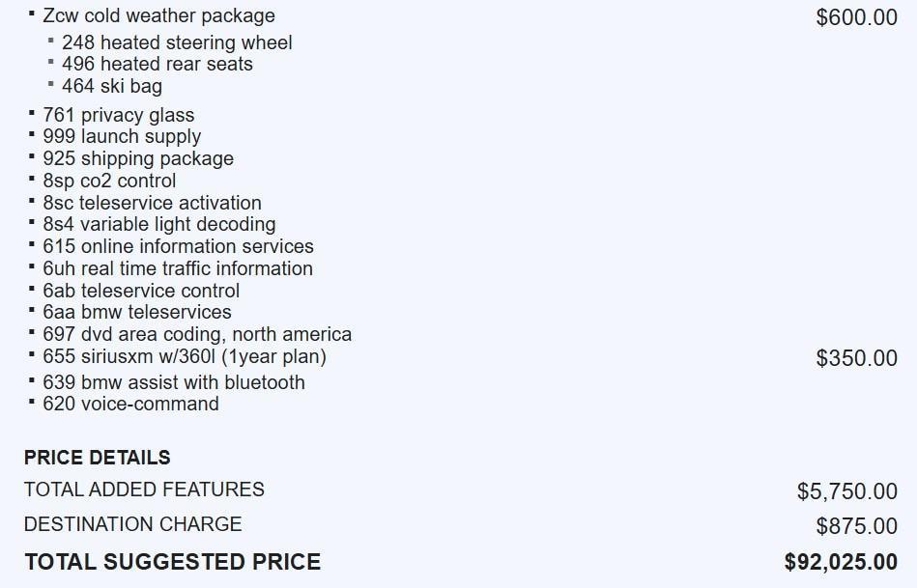The image size is (917, 588).
Task: Select 615 online information services
Action: [178, 246]
